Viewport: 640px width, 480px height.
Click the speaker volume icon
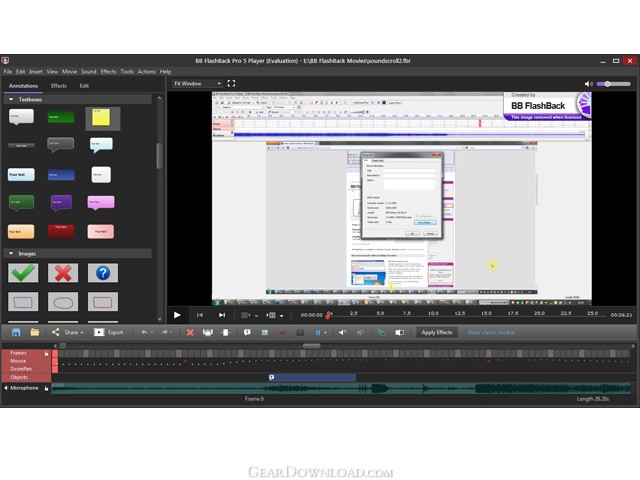click(x=588, y=84)
